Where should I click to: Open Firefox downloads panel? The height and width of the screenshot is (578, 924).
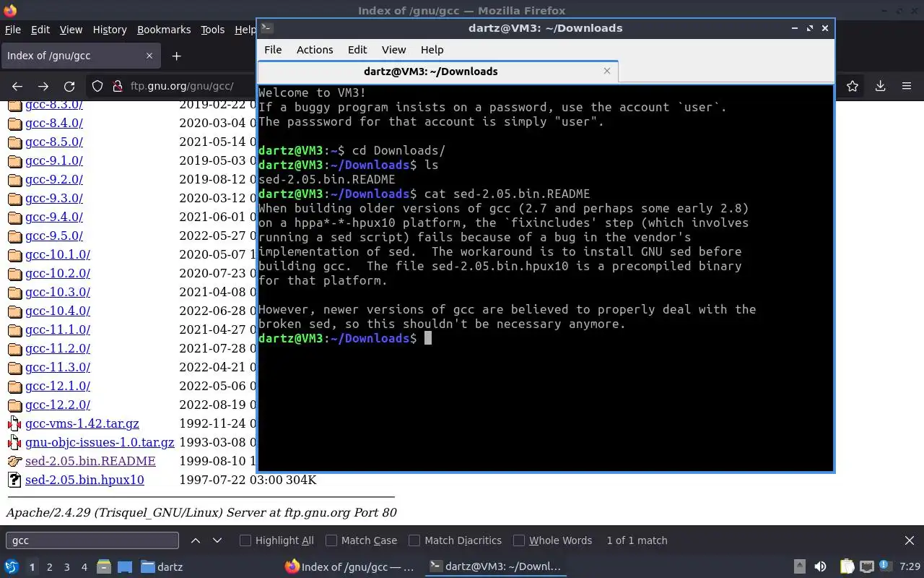[x=880, y=86]
